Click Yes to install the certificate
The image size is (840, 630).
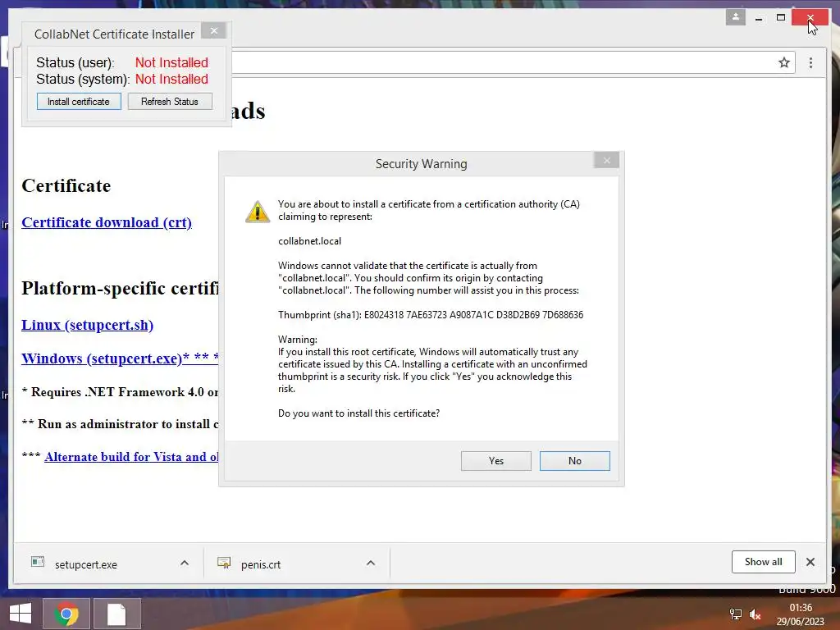[496, 461]
